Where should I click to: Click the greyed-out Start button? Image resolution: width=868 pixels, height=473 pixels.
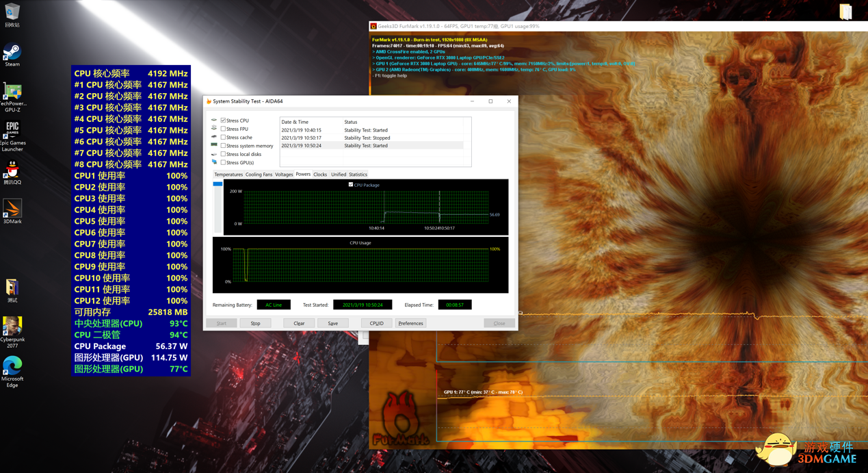point(222,323)
